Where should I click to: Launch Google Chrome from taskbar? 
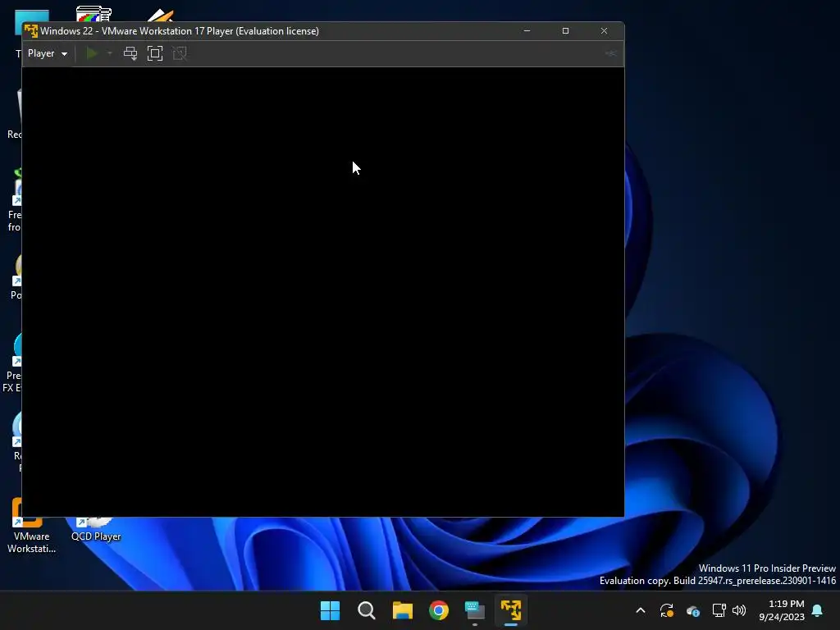439,610
